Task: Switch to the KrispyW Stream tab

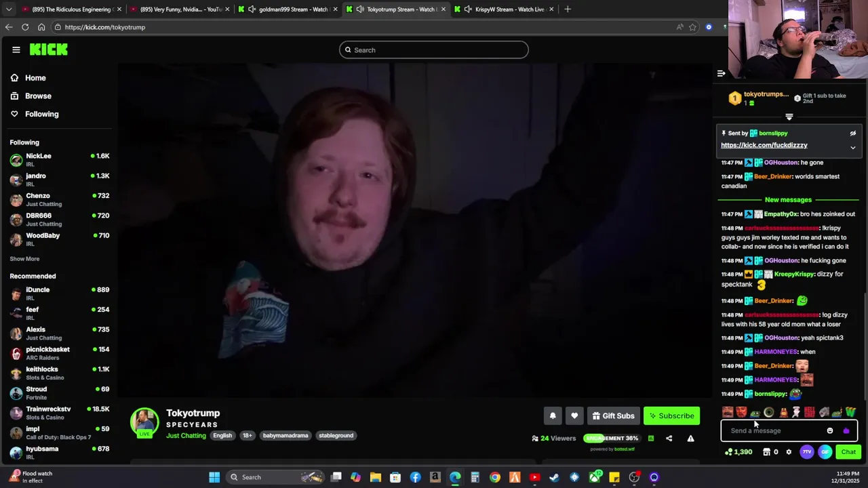Action: click(505, 9)
